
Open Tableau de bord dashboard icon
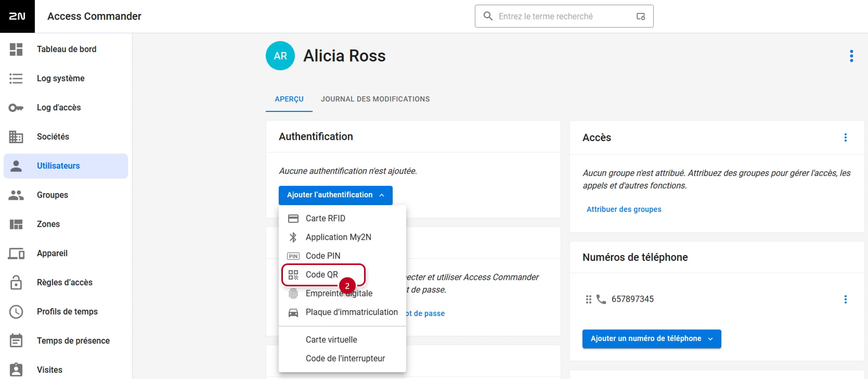pos(16,49)
